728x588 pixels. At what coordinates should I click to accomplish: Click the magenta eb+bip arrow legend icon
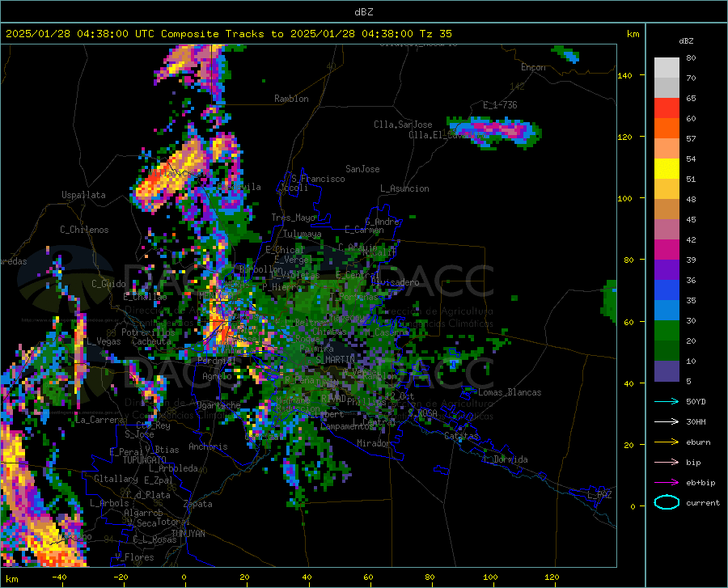[667, 483]
